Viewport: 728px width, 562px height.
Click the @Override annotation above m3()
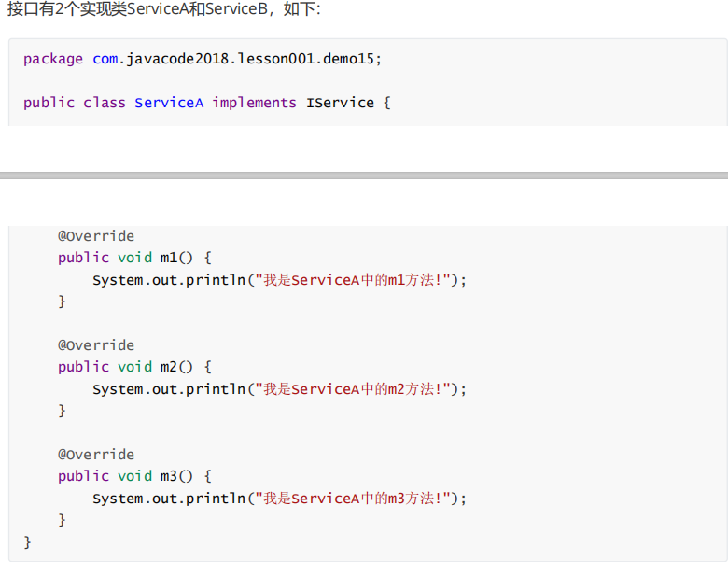pos(96,455)
